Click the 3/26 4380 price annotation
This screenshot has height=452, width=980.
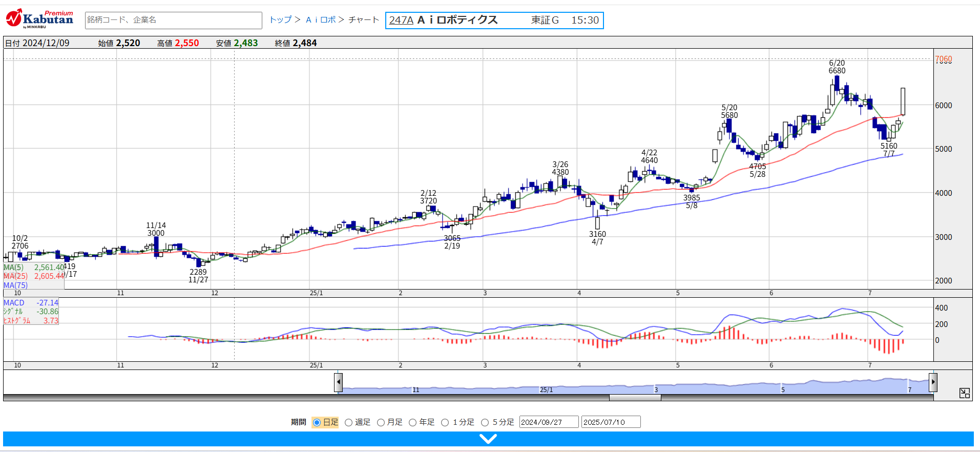[x=560, y=169]
